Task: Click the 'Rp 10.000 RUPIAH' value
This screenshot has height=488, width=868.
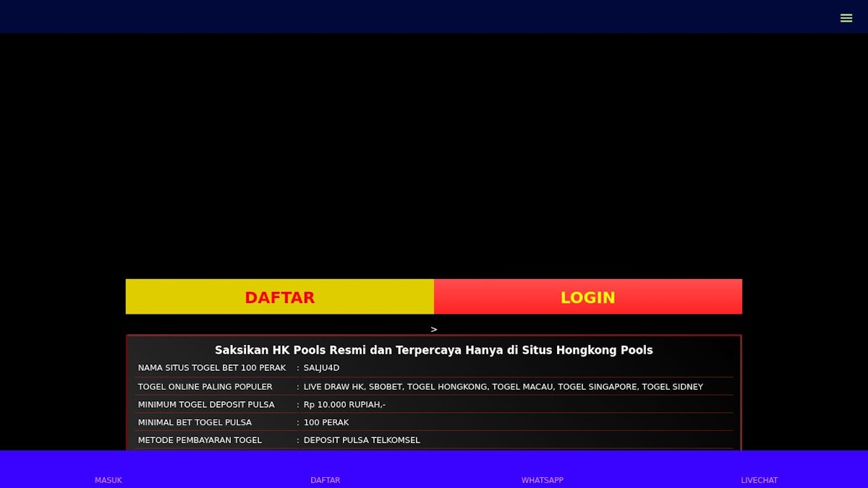Action: coord(344,405)
